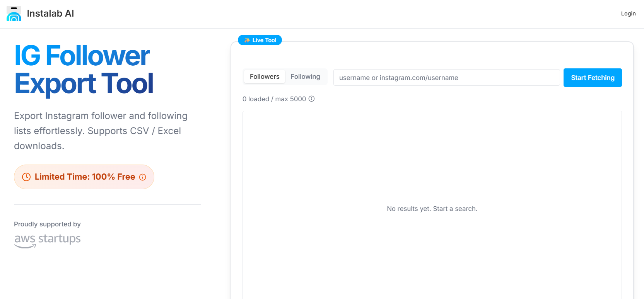The image size is (644, 299).
Task: Click the Instalab AI brand name
Action: point(50,14)
